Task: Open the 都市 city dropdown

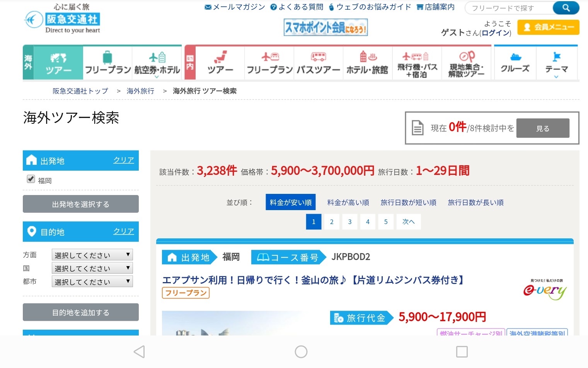Action: point(92,282)
